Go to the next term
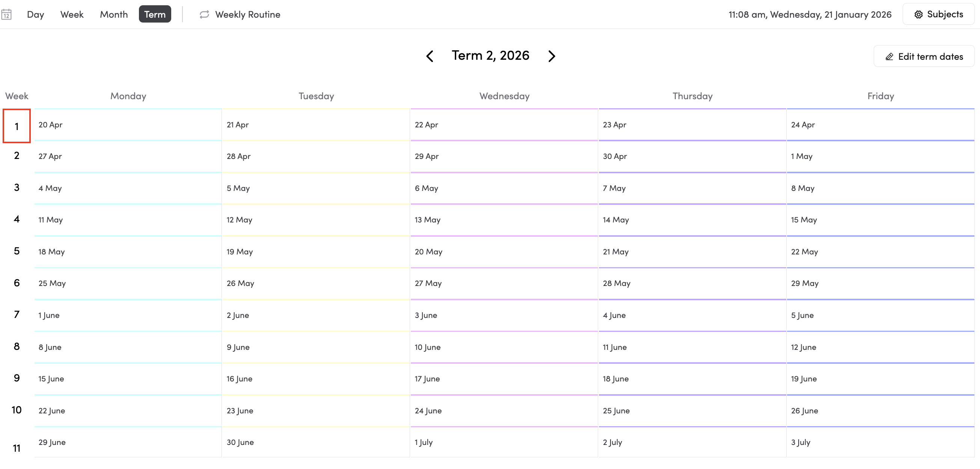Viewport: 980px width, 469px height. [552, 56]
